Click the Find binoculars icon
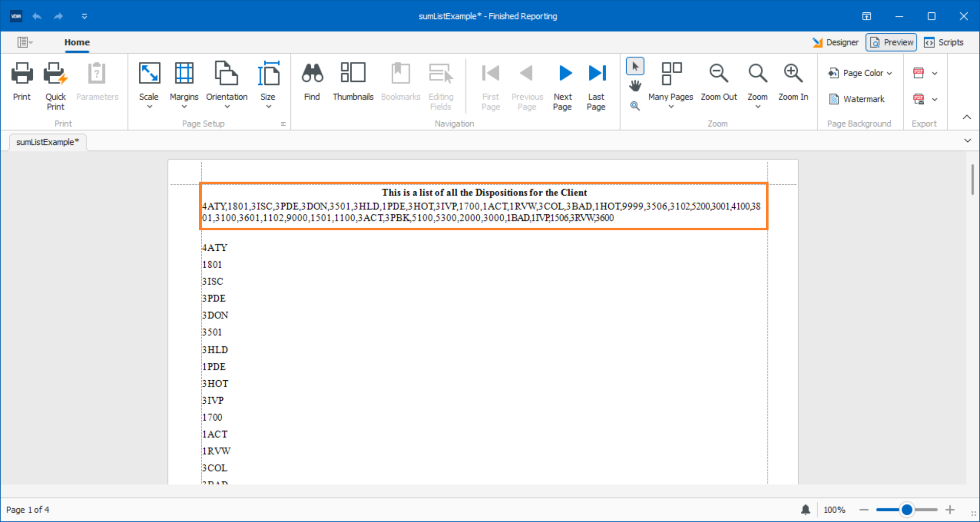Image resolution: width=980 pixels, height=522 pixels. 312,73
